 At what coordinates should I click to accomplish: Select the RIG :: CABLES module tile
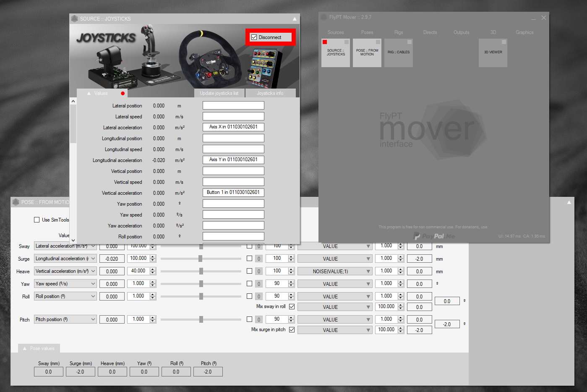pos(399,53)
